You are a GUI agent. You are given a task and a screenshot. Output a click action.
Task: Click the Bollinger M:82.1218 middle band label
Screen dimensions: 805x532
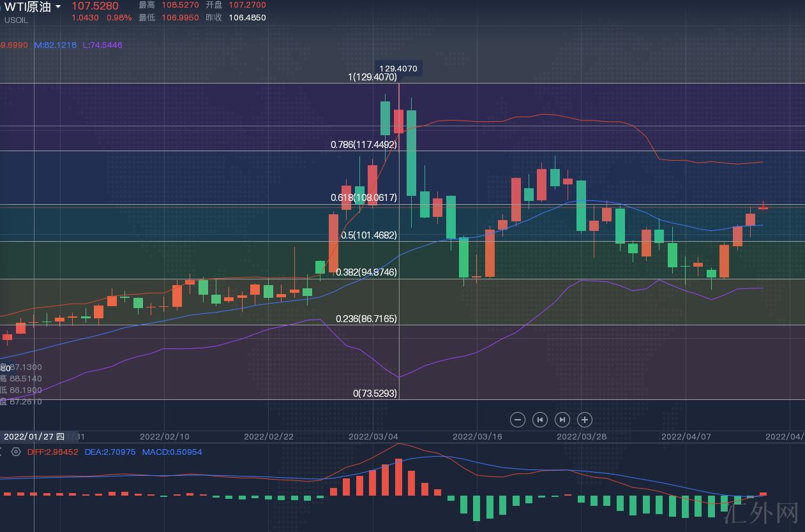pos(55,45)
